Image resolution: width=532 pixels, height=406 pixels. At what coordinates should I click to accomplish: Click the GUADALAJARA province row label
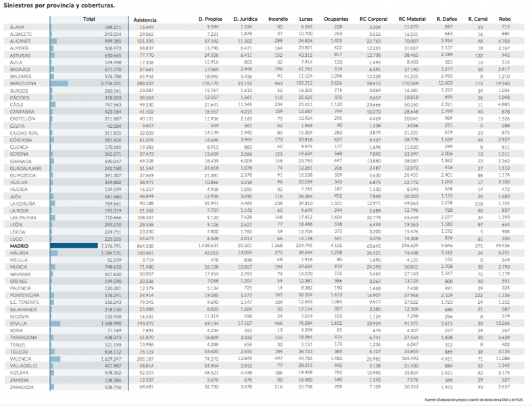coord(26,168)
